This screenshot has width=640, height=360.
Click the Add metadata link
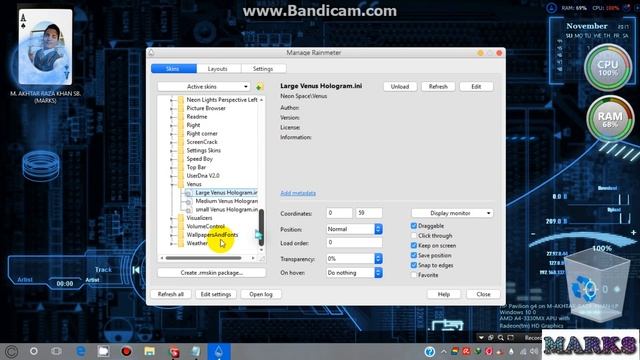coord(298,193)
